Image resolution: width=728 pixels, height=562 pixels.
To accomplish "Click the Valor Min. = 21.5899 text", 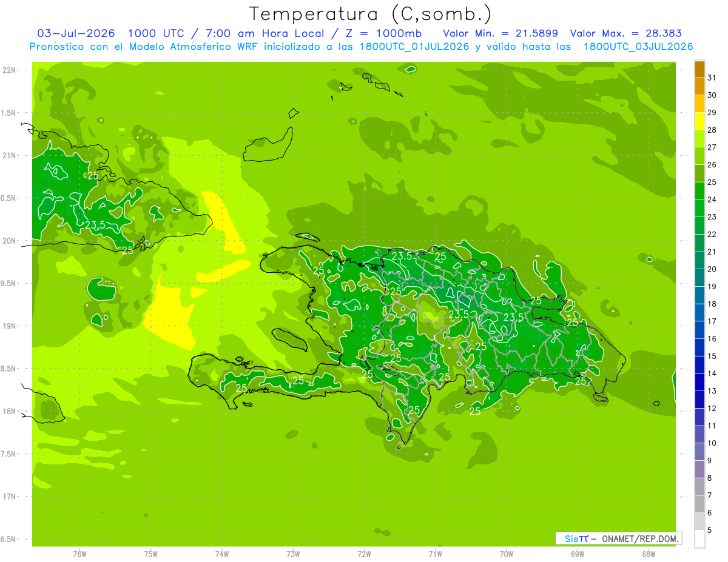I will pos(500,33).
